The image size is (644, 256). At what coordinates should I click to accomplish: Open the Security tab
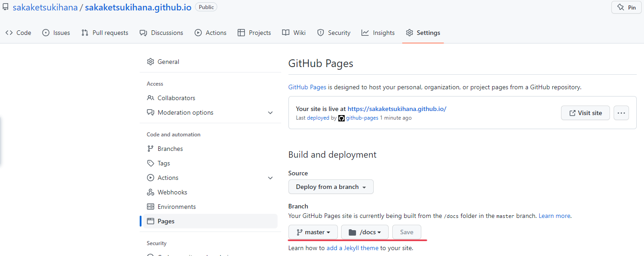(334, 33)
